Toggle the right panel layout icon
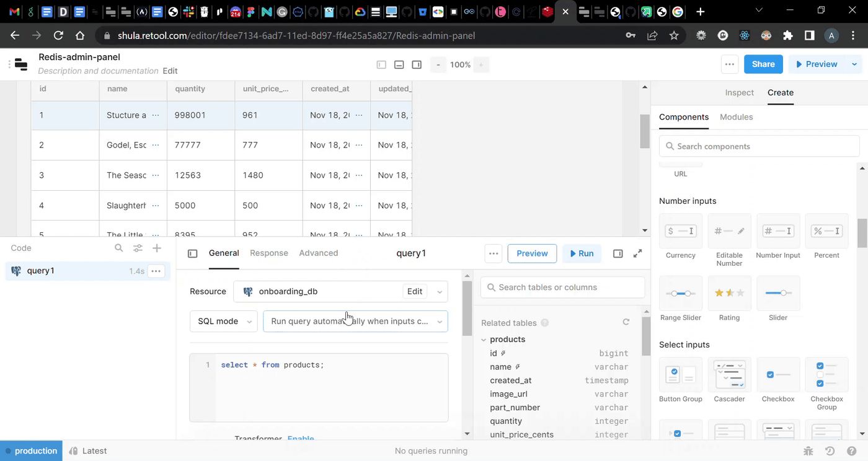Image resolution: width=868 pixels, height=461 pixels. 417,64
